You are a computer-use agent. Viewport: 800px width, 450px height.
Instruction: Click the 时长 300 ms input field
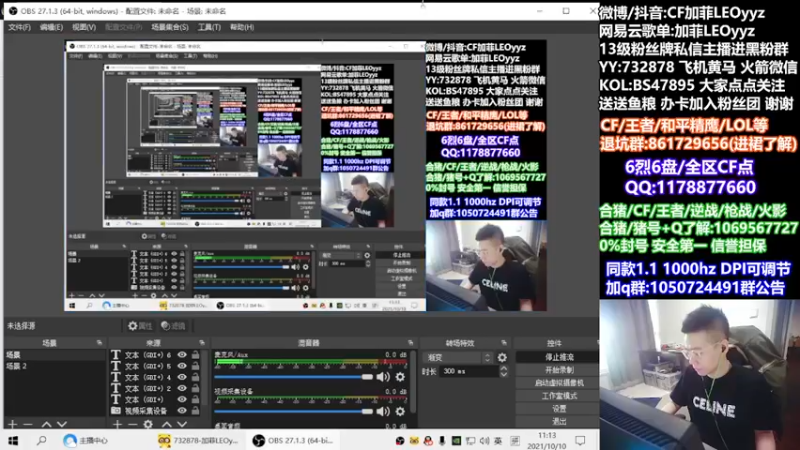(x=468, y=371)
